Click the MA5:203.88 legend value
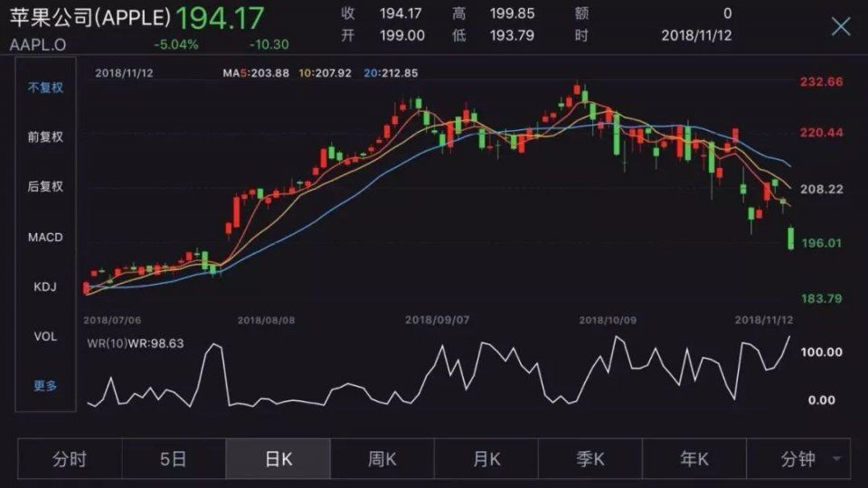 256,73
